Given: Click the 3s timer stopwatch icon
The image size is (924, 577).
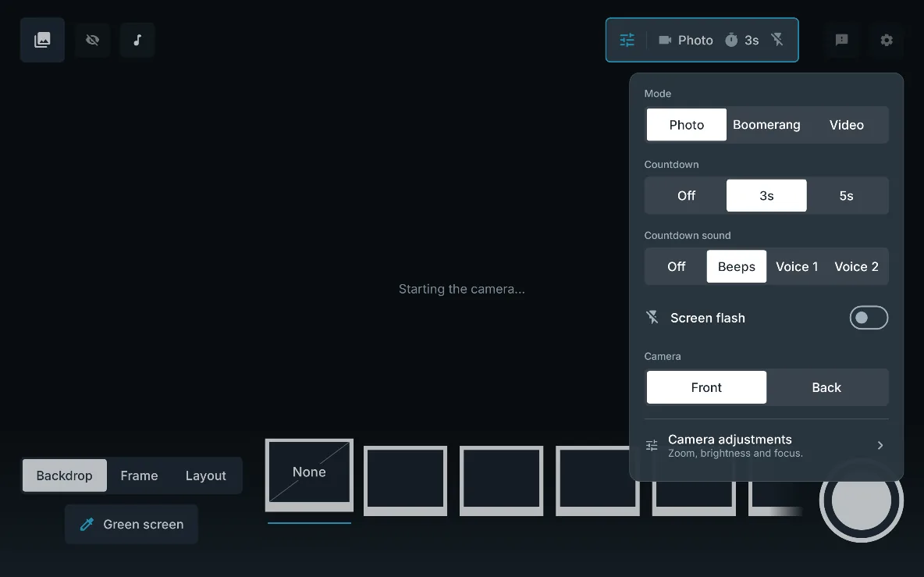Looking at the screenshot, I should [731, 40].
